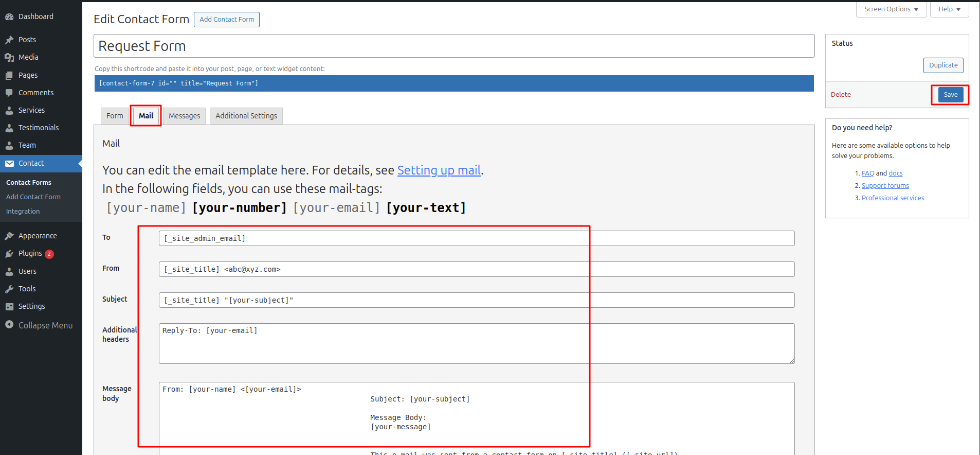Switch to the Messages tab

point(185,116)
